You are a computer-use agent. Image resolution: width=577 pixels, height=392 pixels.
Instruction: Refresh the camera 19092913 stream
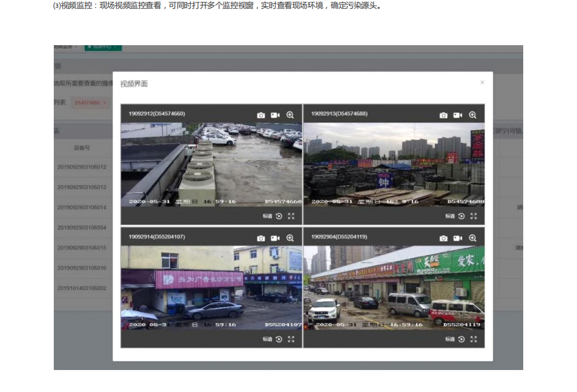click(x=461, y=216)
